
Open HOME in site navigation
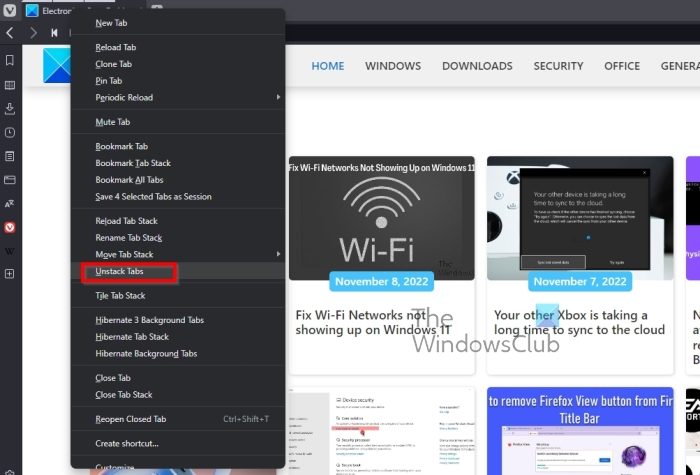[328, 66]
